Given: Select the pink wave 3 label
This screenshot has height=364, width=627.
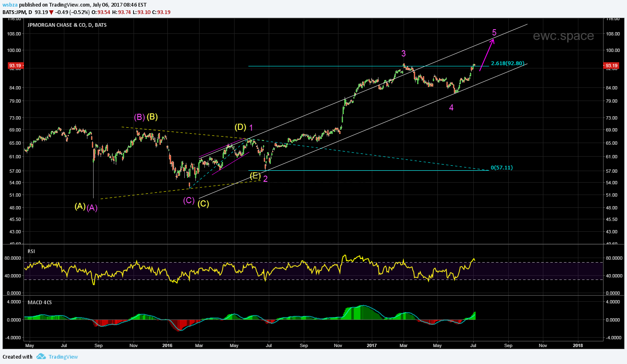Looking at the screenshot, I should tap(404, 54).
